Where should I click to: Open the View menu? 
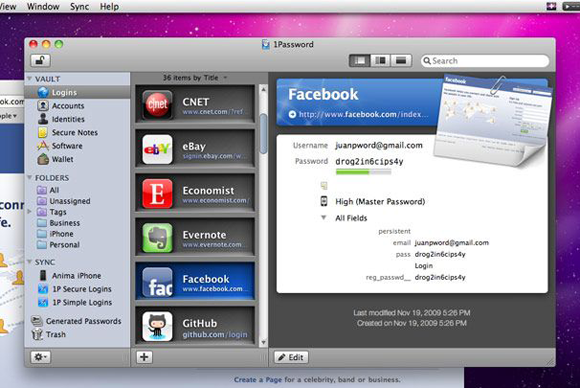click(x=7, y=6)
